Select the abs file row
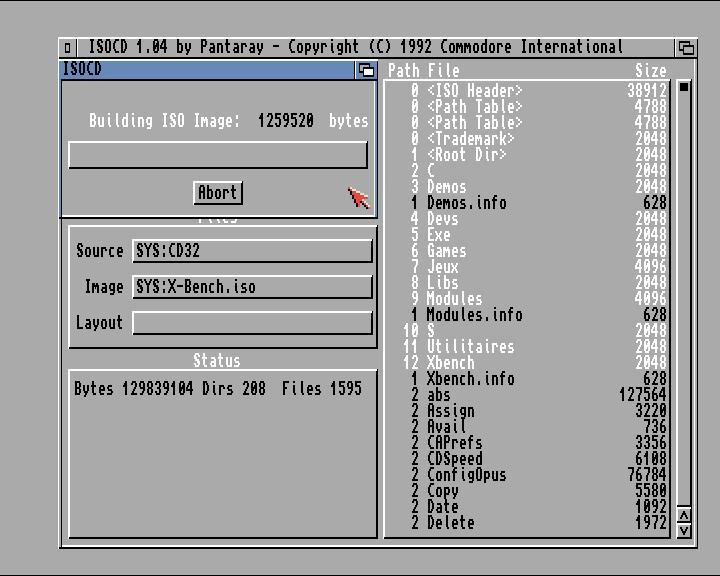 click(x=527, y=395)
